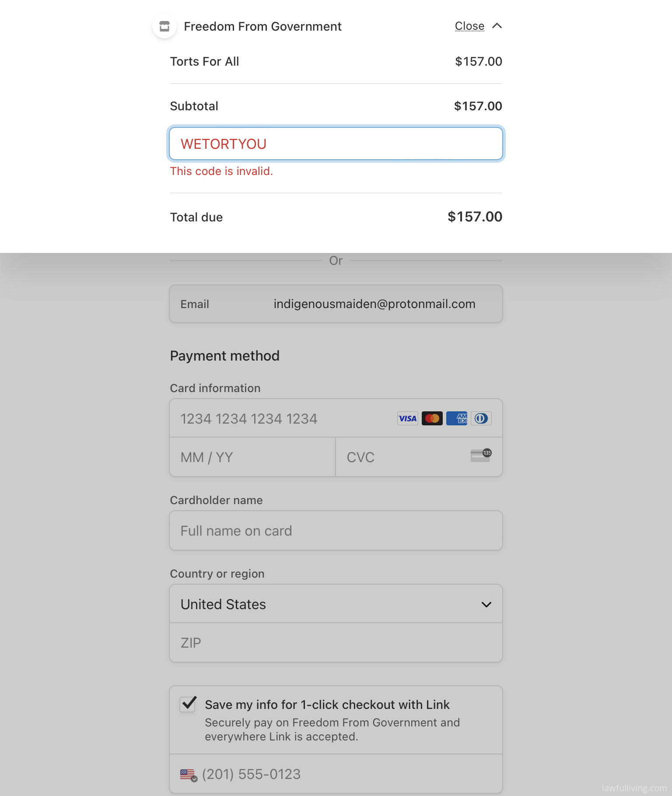The height and width of the screenshot is (796, 672).
Task: Click the Mastercard logo
Action: (432, 418)
